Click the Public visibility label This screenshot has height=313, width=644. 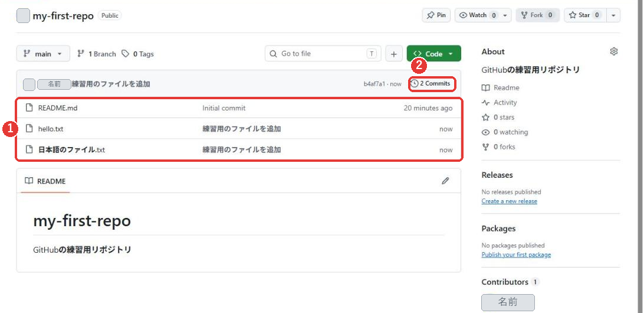[x=110, y=15]
